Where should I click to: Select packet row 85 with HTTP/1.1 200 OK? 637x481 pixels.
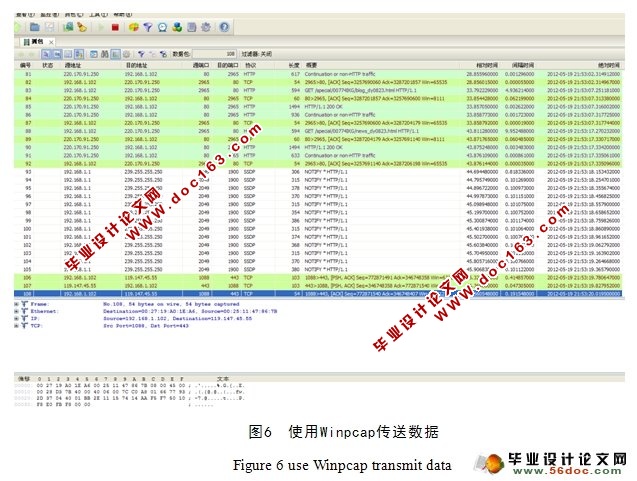coord(319,107)
